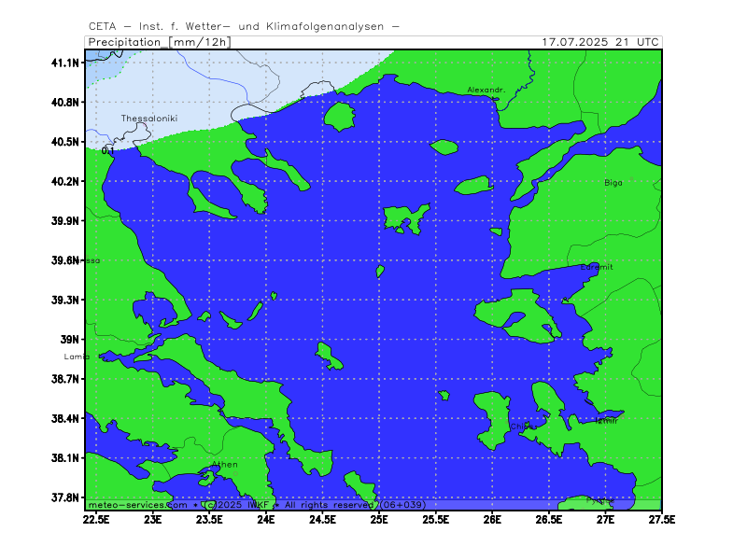The width and height of the screenshot is (747, 560).
Task: Select the 25E longitude label
Action: (x=379, y=520)
